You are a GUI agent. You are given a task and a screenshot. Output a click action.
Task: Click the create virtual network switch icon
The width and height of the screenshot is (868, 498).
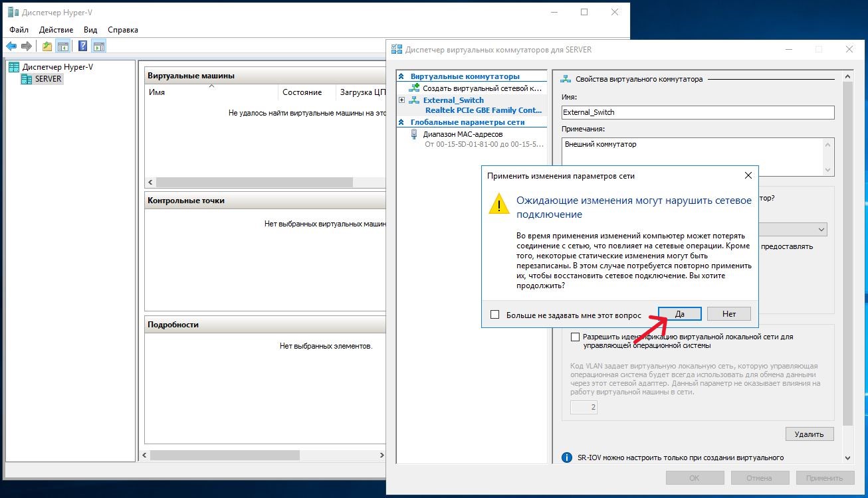click(x=415, y=88)
